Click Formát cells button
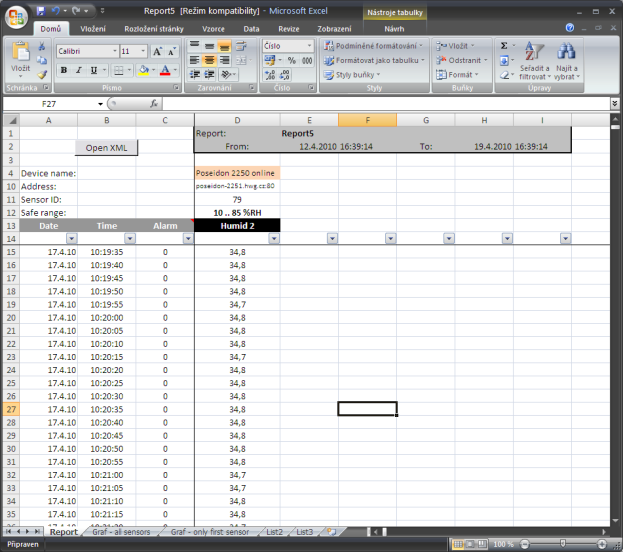 pos(458,75)
